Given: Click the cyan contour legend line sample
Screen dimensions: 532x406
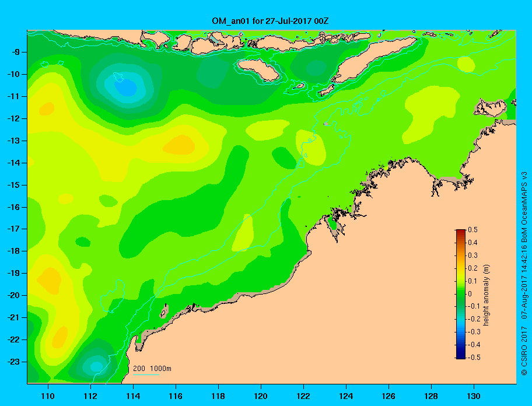Looking at the screenshot, I should tap(146, 375).
